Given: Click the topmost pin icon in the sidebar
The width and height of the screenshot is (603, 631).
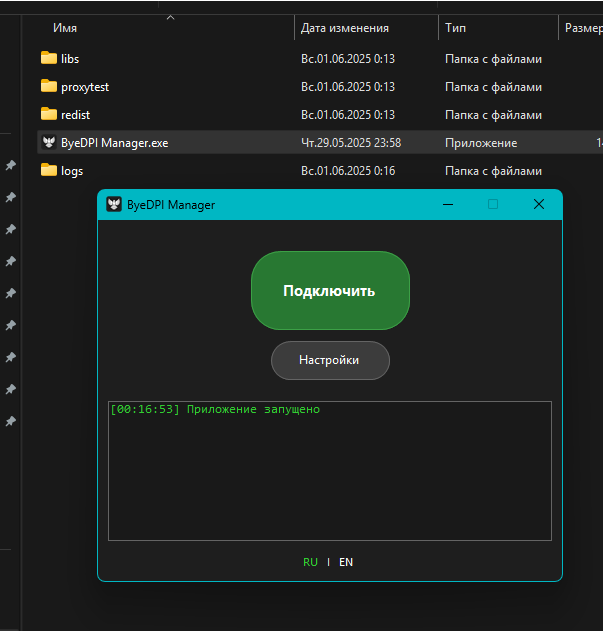Looking at the screenshot, I should tap(10, 166).
